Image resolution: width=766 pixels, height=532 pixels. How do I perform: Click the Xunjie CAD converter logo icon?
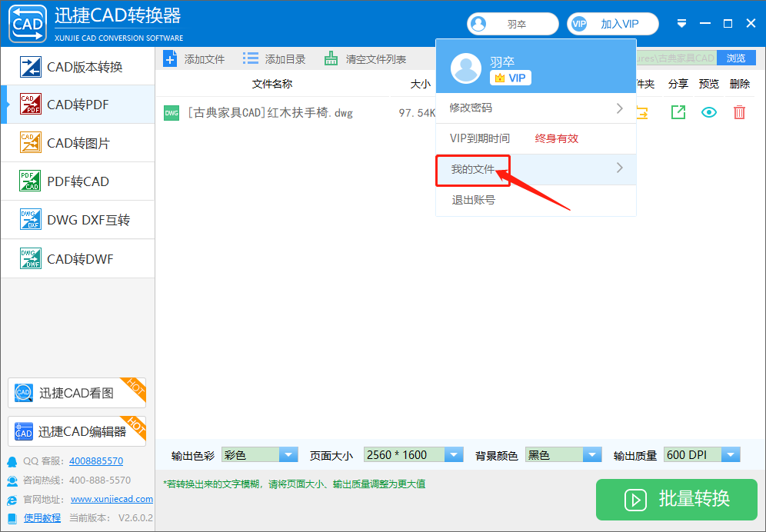pyautogui.click(x=28, y=24)
